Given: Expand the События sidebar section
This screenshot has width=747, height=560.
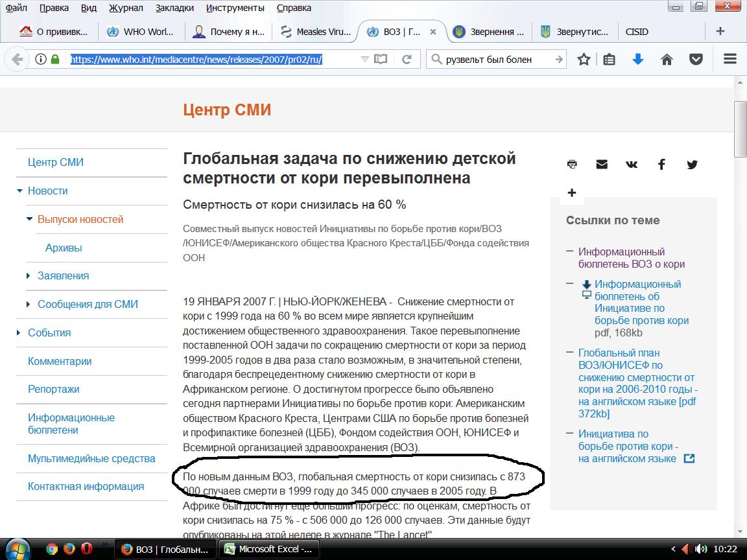Looking at the screenshot, I should pos(19,332).
